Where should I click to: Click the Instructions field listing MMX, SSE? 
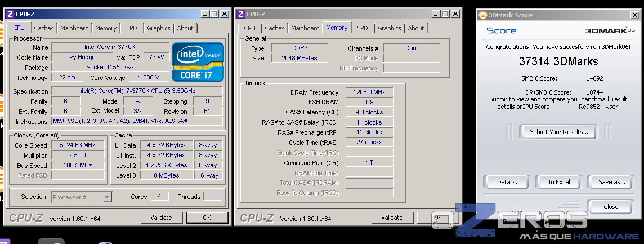[x=137, y=121]
